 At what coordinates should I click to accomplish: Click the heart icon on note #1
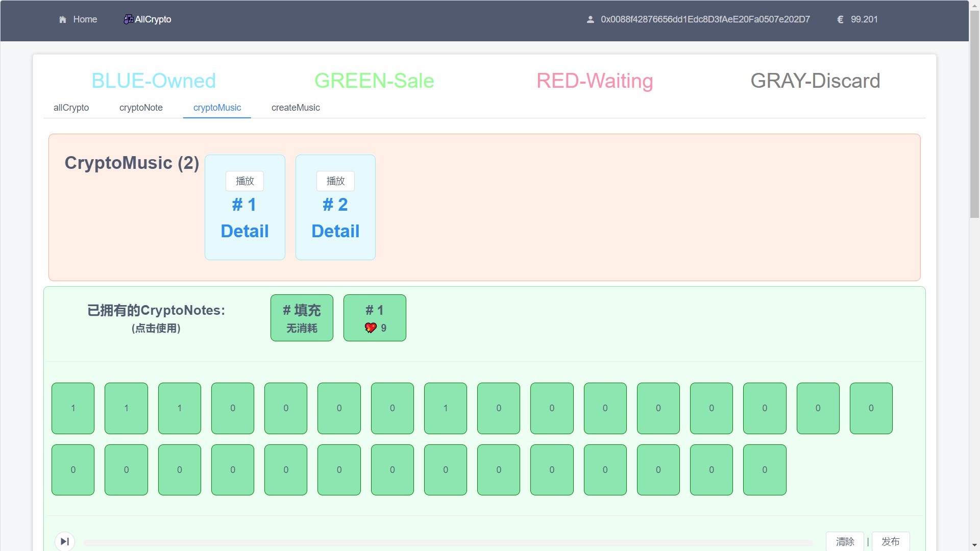click(x=371, y=328)
